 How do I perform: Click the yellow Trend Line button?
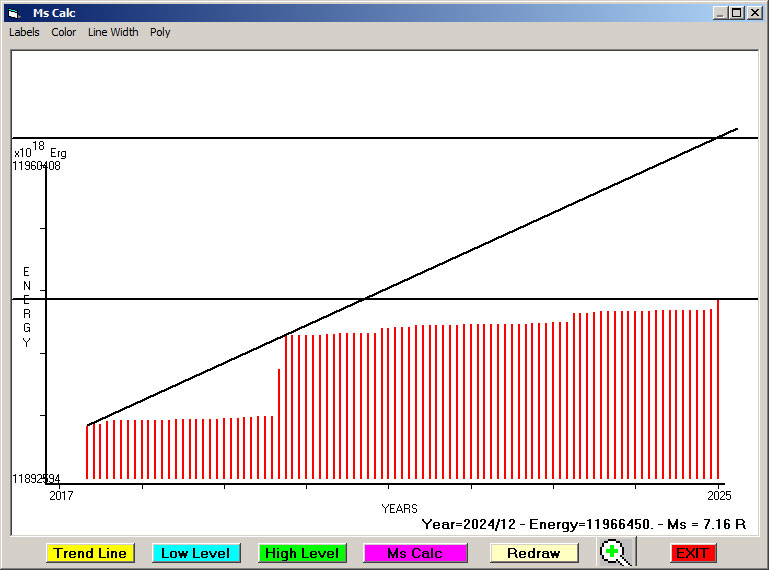coord(90,553)
